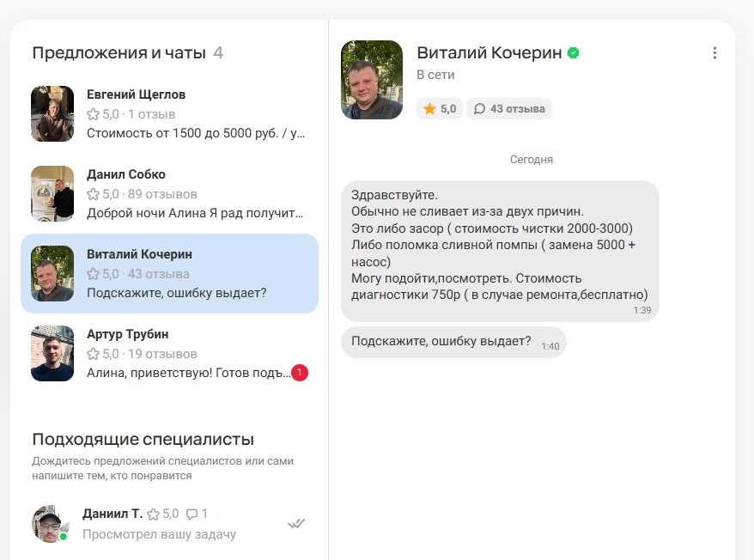This screenshot has width=754, height=560.
Task: Click the comment bubble icon next to Даниил Т.
Action: point(192,514)
